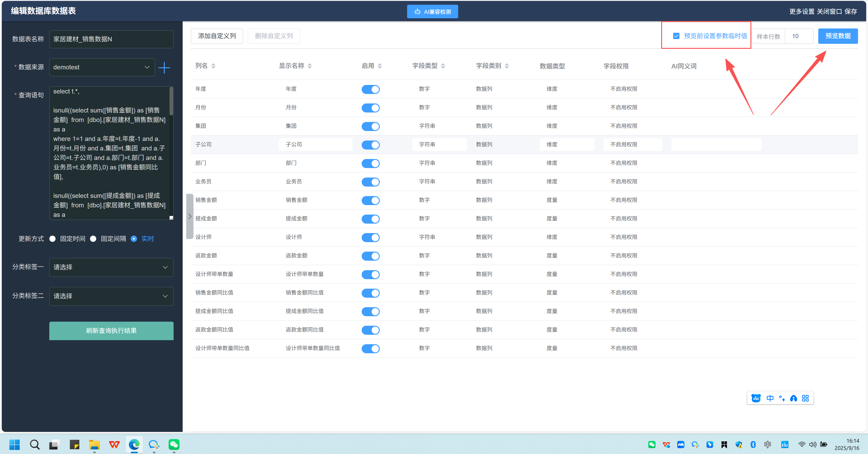Expand the 分类标签一 dropdown
This screenshot has height=454, width=868.
[111, 267]
